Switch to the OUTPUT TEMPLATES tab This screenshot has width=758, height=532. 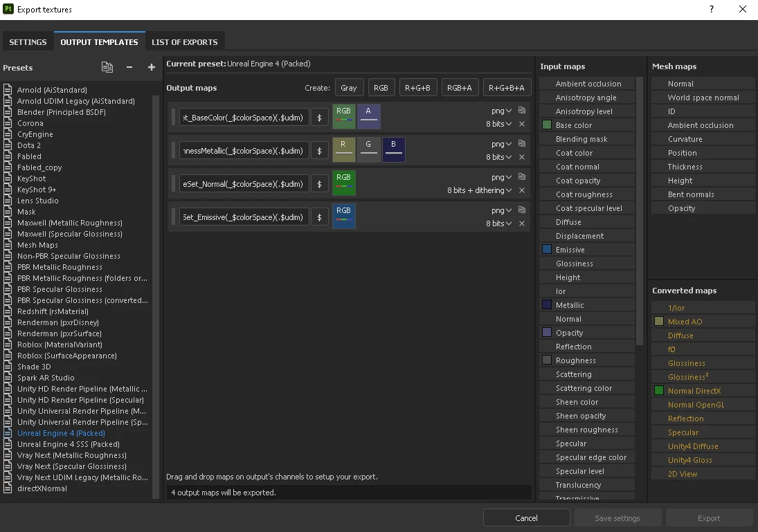(99, 42)
